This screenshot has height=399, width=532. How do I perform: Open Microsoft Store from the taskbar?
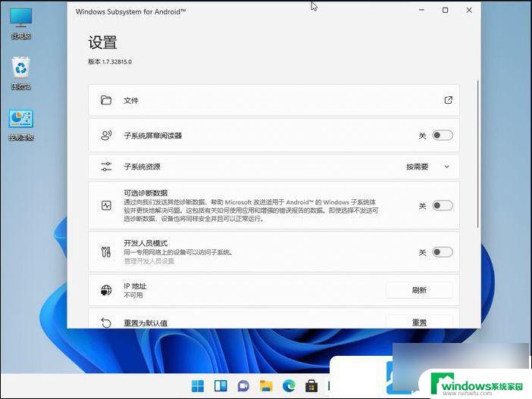click(311, 386)
